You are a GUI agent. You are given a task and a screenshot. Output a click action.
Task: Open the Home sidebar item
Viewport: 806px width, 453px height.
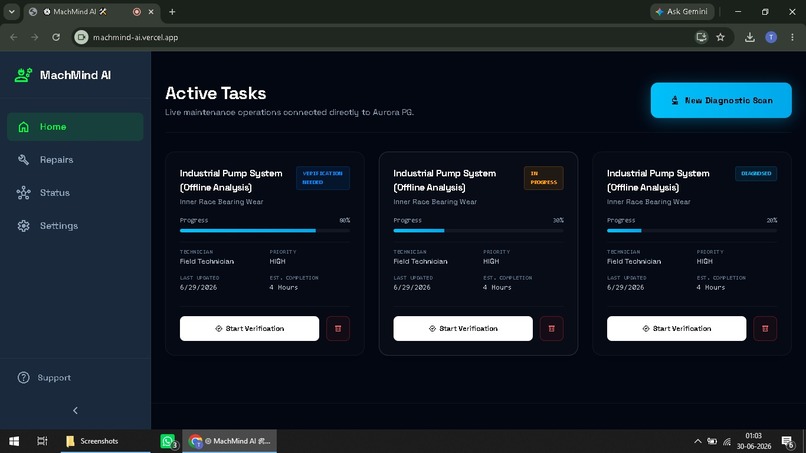[75, 126]
